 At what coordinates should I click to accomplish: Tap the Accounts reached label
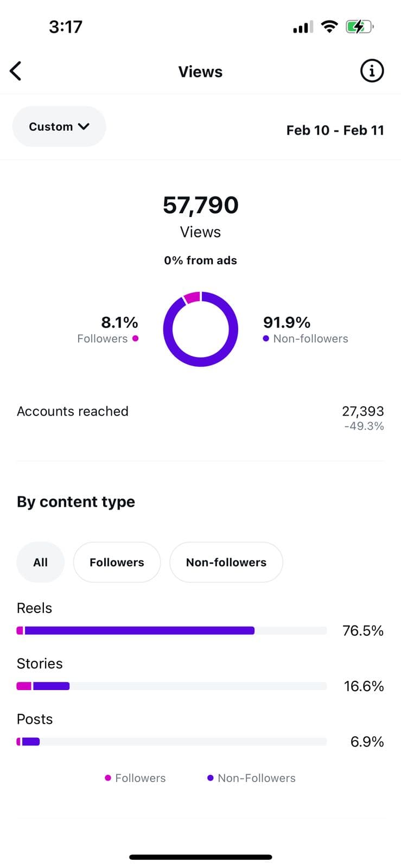73,411
